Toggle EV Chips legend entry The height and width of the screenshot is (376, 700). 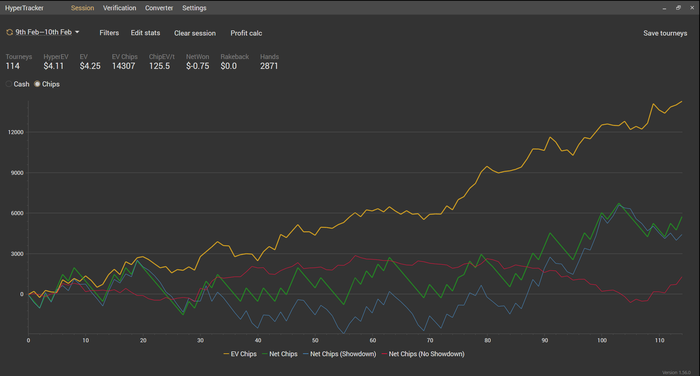pyautogui.click(x=240, y=354)
